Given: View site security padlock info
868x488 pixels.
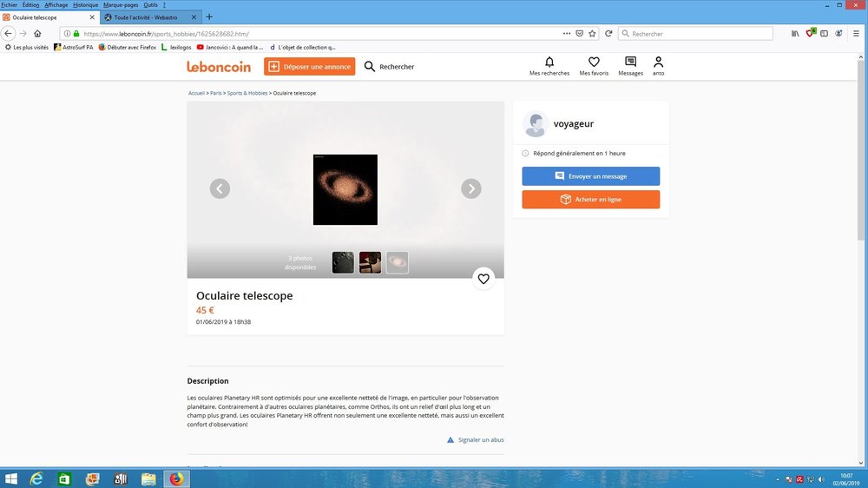Looking at the screenshot, I should (76, 34).
